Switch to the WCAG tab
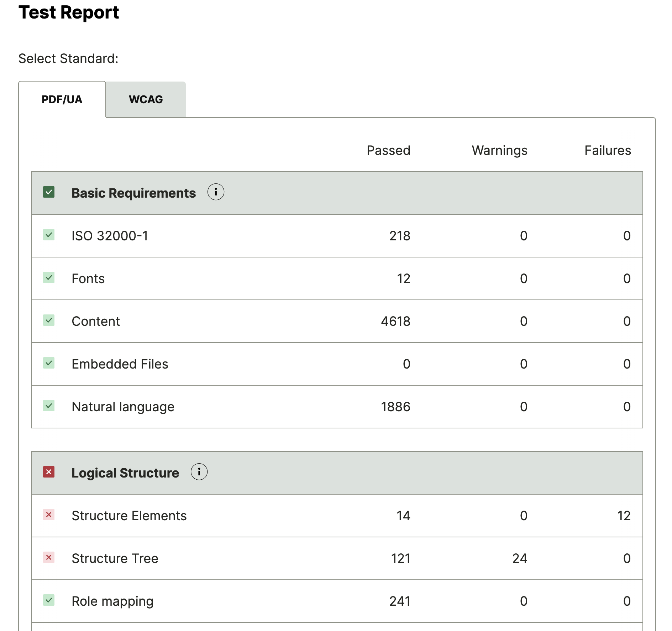This screenshot has height=631, width=672. (146, 99)
